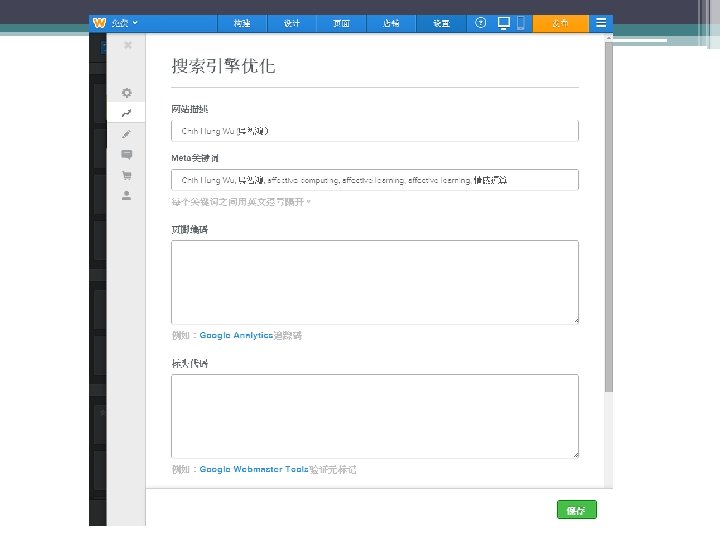Open the editors pencil icon
Image resolution: width=720 pixels, height=540 pixels.
tap(126, 134)
